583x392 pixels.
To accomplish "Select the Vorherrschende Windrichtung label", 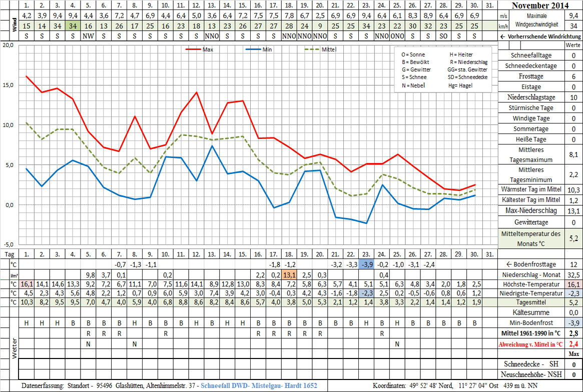I will click(x=540, y=36).
